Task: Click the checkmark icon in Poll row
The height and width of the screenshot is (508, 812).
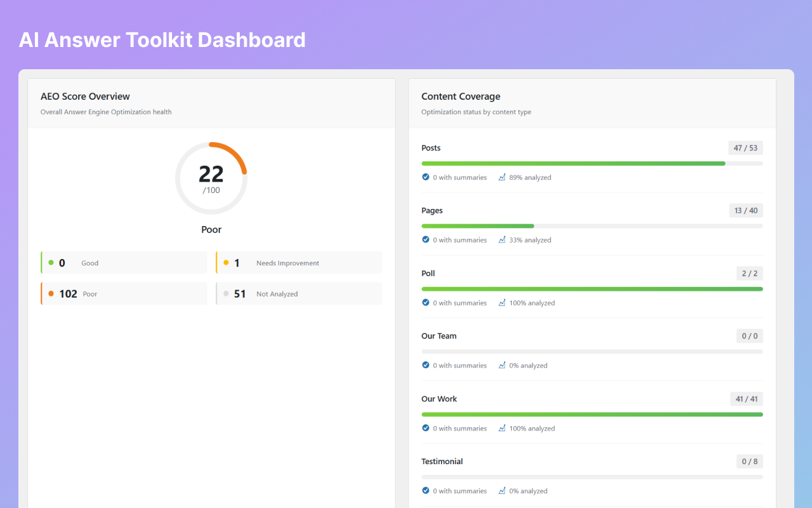Action: (x=426, y=303)
